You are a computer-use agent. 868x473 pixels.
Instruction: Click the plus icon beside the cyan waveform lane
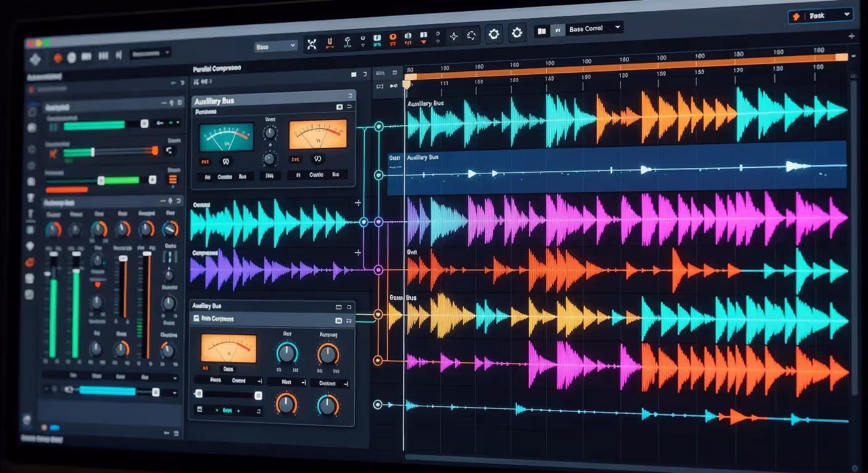358,203
